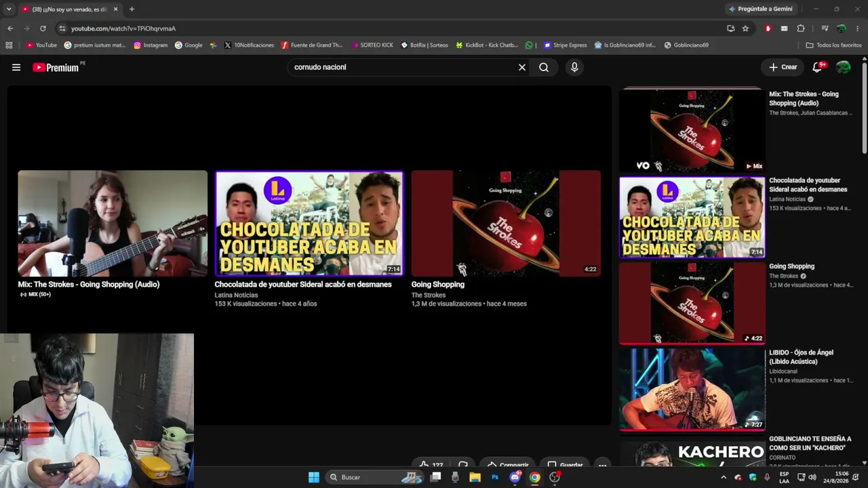Open Chrome's three-dot menu
Viewport: 868px width, 488px height.
[x=858, y=28]
